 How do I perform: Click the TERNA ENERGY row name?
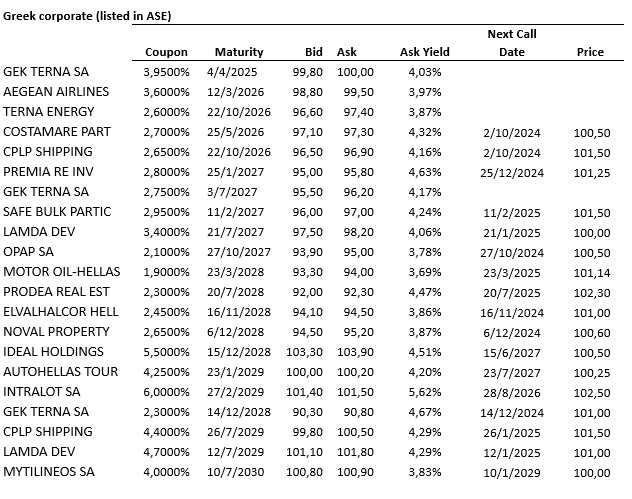tap(49, 112)
